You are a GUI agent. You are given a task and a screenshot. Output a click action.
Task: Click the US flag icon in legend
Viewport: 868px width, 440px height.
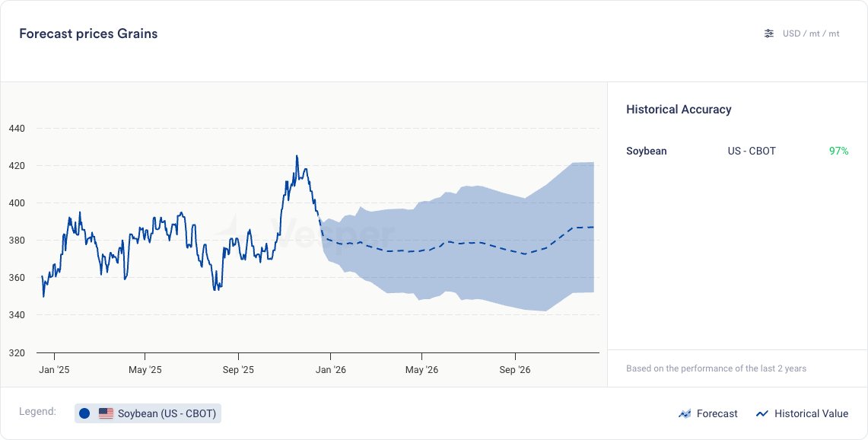[x=106, y=413]
